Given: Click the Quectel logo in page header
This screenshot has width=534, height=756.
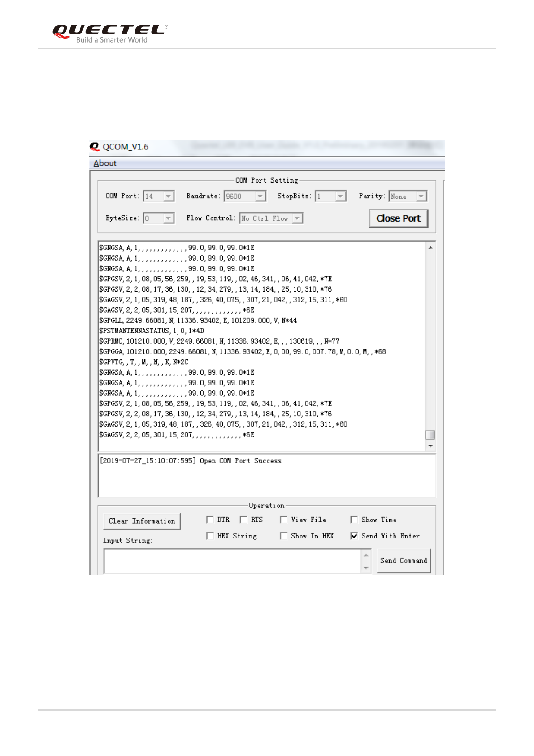Looking at the screenshot, I should coord(110,34).
